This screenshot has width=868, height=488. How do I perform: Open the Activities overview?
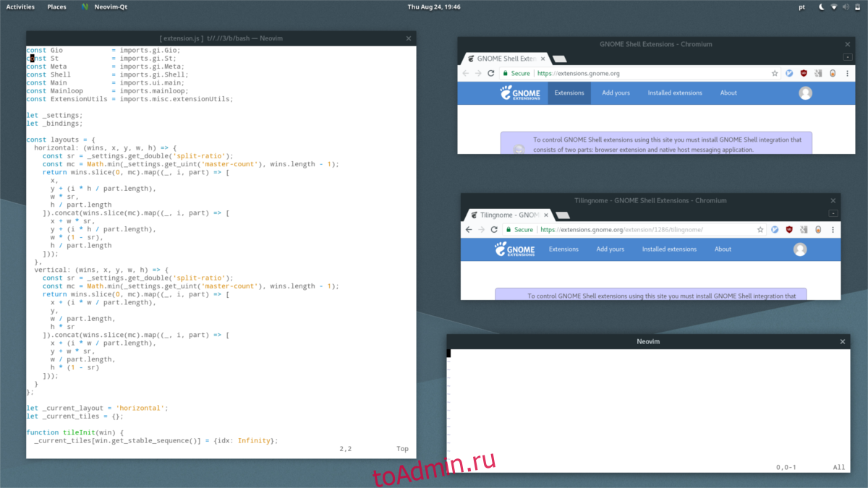[x=20, y=7]
